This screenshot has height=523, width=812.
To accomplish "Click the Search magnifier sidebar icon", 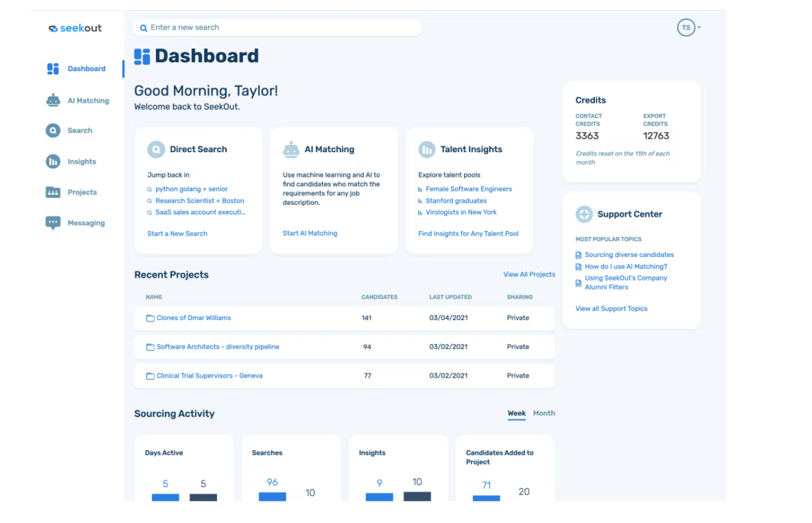I will pos(53,130).
